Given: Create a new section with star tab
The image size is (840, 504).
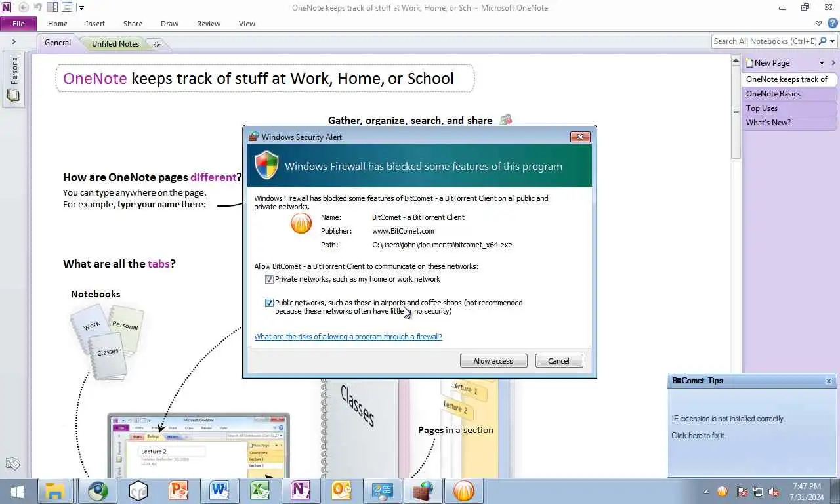Looking at the screenshot, I should tap(157, 44).
